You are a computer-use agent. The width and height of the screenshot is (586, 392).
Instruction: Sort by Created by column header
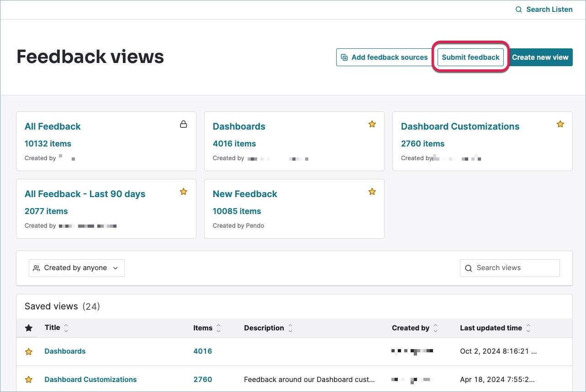pyautogui.click(x=435, y=328)
